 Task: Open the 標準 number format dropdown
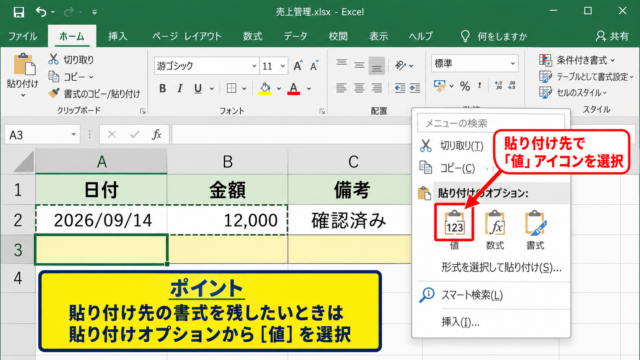(x=513, y=64)
